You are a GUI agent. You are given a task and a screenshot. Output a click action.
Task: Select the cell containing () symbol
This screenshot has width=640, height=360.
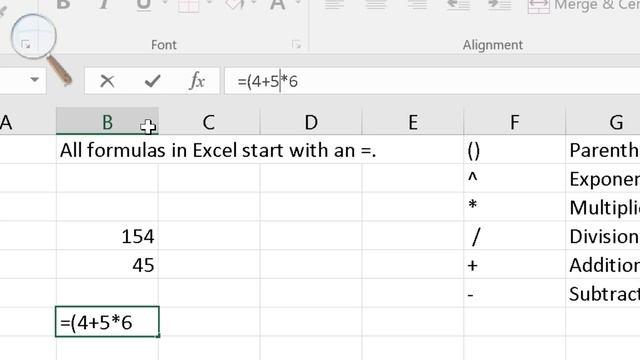tap(514, 150)
